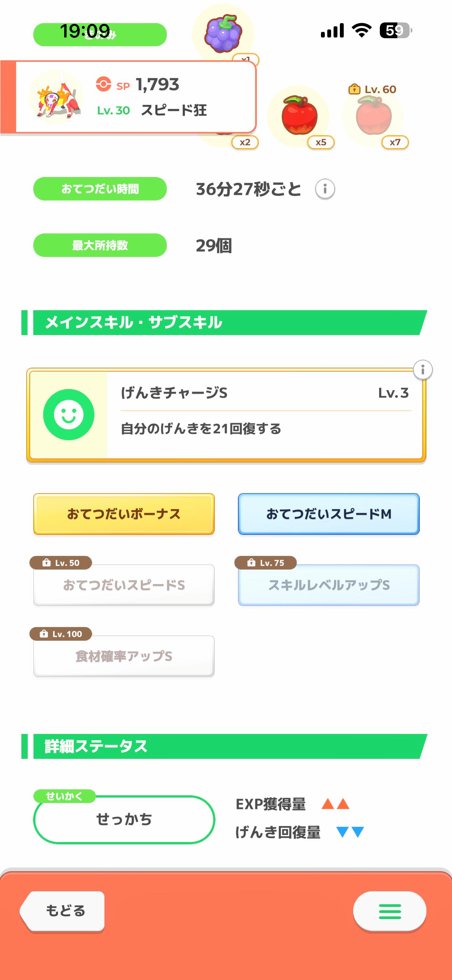Tap the locked Lv. 60 apple ingredient
Image resolution: width=452 pixels, height=980 pixels.
tap(373, 116)
